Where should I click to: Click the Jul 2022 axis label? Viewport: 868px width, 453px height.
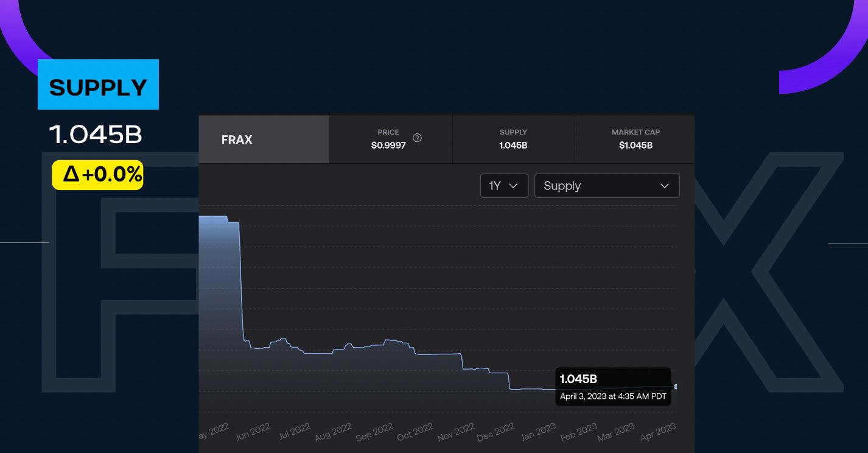[x=293, y=432]
